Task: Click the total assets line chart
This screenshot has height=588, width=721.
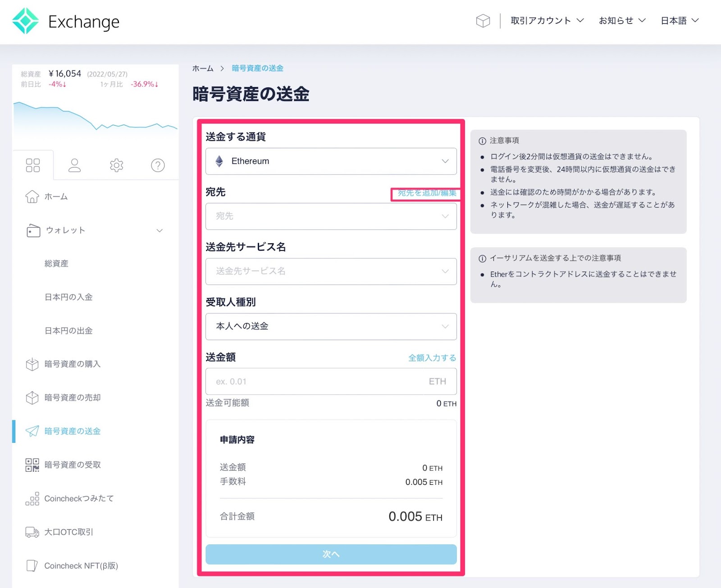Action: point(96,119)
